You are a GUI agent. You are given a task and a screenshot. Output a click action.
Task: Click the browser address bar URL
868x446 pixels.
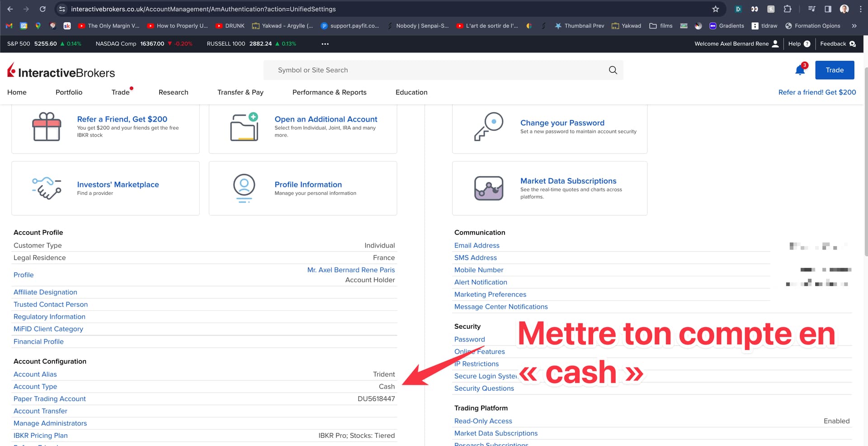tap(203, 9)
